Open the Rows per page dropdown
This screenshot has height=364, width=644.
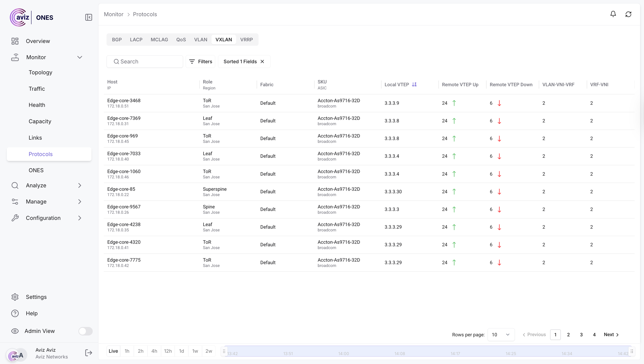[501, 334]
